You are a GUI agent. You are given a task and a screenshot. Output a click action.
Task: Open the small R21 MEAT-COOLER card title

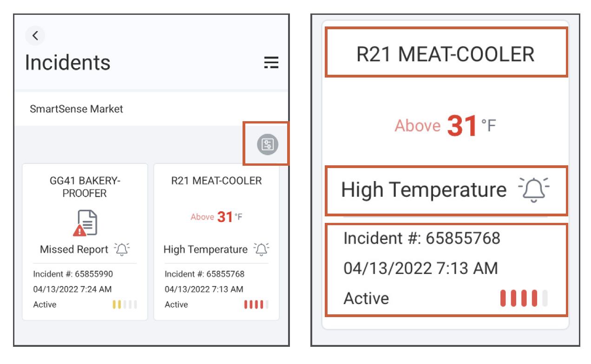tap(217, 181)
